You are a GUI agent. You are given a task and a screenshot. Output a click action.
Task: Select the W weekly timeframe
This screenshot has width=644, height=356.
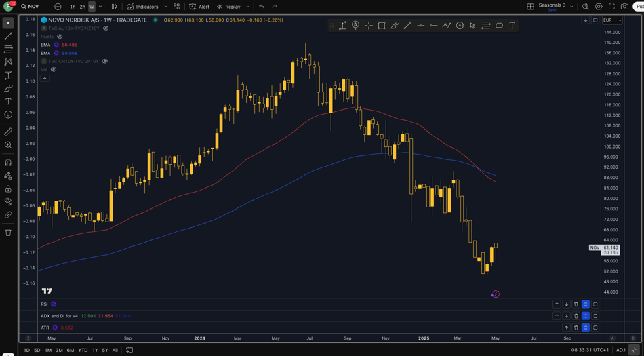(92, 7)
